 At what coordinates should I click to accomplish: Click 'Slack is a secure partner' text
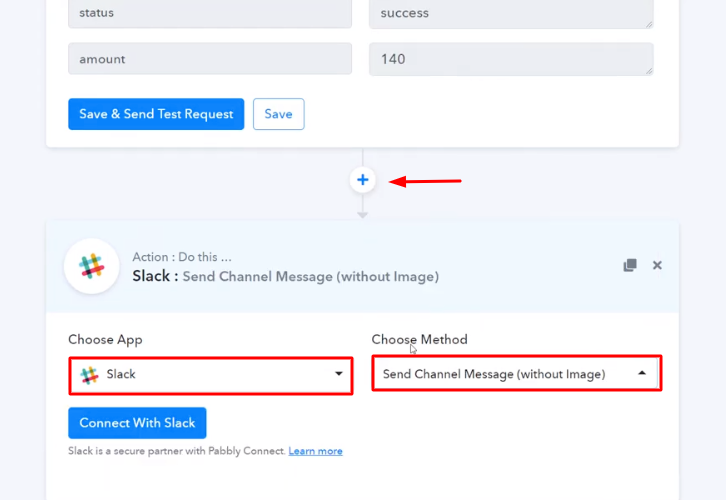(176, 451)
